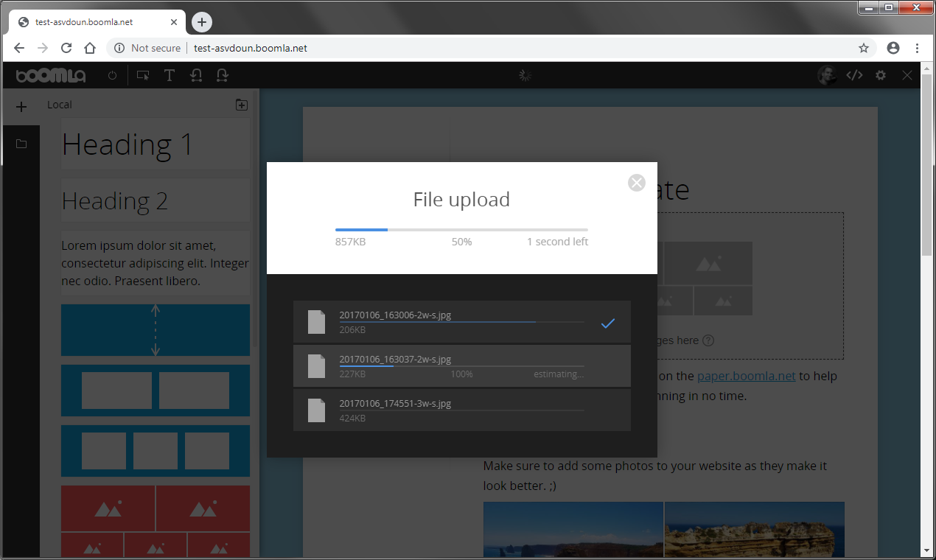The height and width of the screenshot is (560, 936).
Task: Click the Boomla logo
Action: tap(51, 75)
